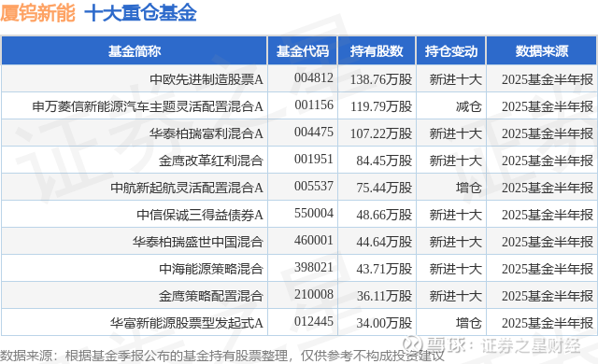Viewport: 598px width, 364px height.
Task: Select fund name 中航新起航灵活配置混合A
Action: pyautogui.click(x=187, y=188)
